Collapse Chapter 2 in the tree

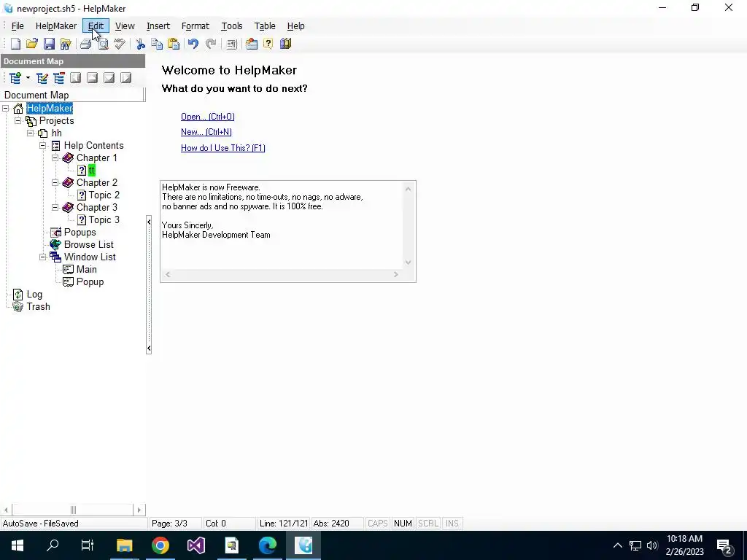tap(55, 182)
